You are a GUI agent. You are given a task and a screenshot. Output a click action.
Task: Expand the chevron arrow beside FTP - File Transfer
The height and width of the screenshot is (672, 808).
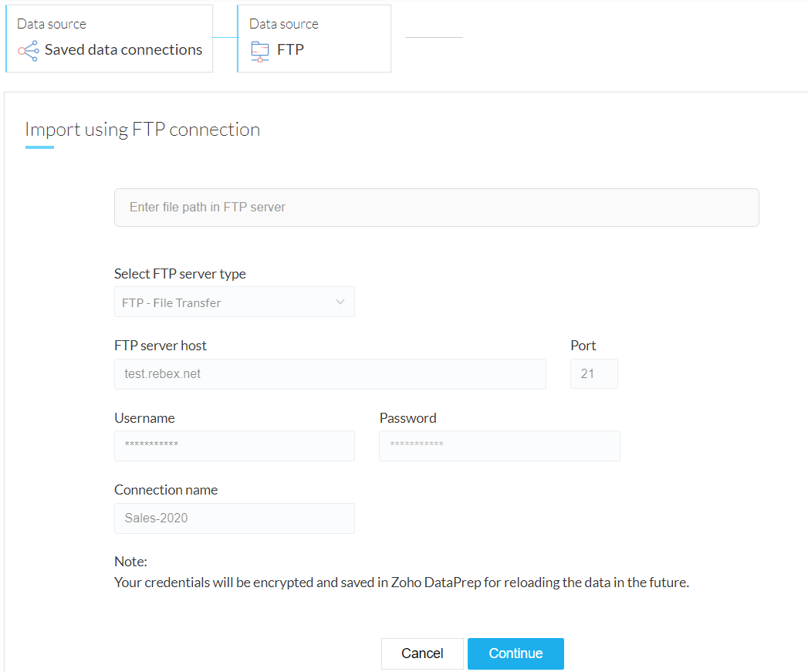click(x=340, y=302)
